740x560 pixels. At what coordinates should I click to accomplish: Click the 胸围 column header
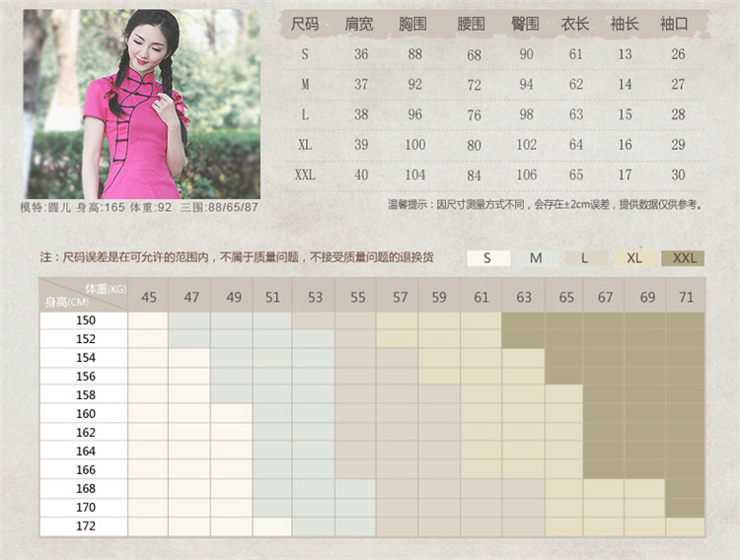[414, 24]
